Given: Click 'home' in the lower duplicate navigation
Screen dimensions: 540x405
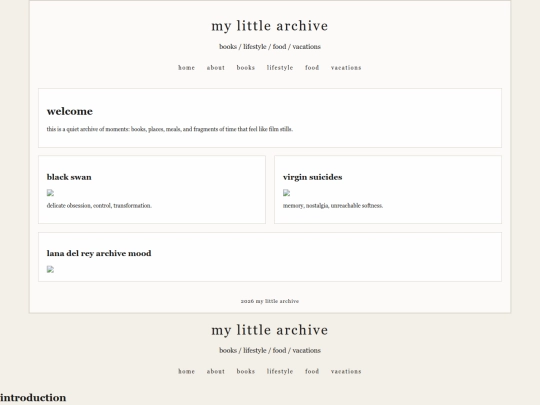Looking at the screenshot, I should [186, 371].
